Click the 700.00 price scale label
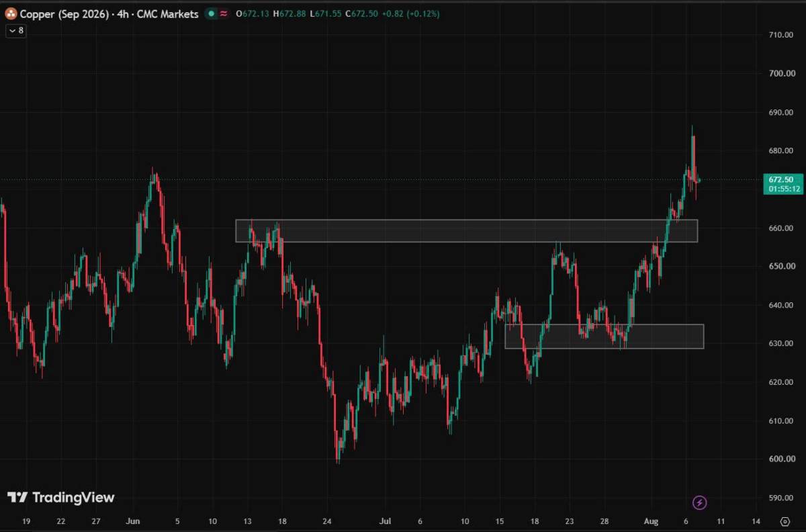Screen dimensions: 806x532 (x=781, y=73)
